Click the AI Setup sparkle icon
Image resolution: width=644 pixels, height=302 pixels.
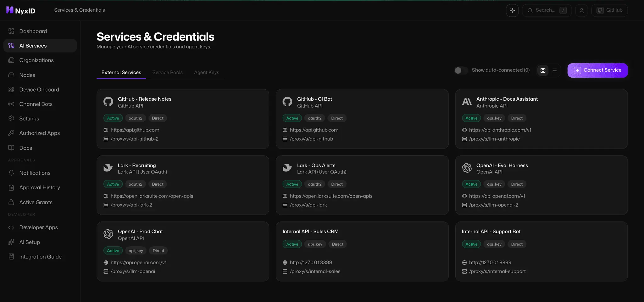[x=11, y=242]
